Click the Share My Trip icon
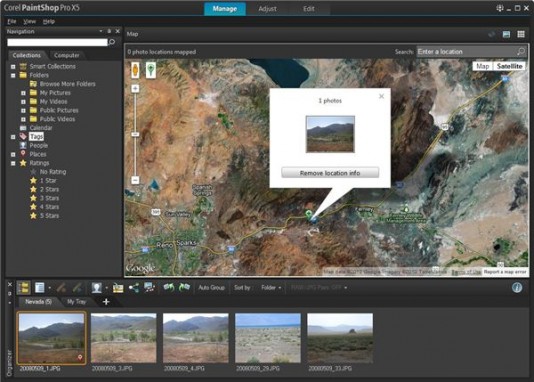 134,288
